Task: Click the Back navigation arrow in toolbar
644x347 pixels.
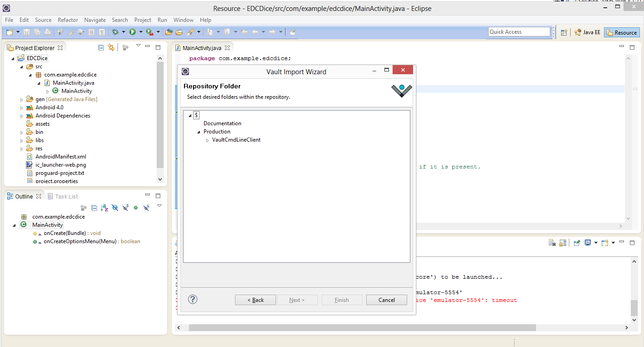Action: (x=255, y=32)
